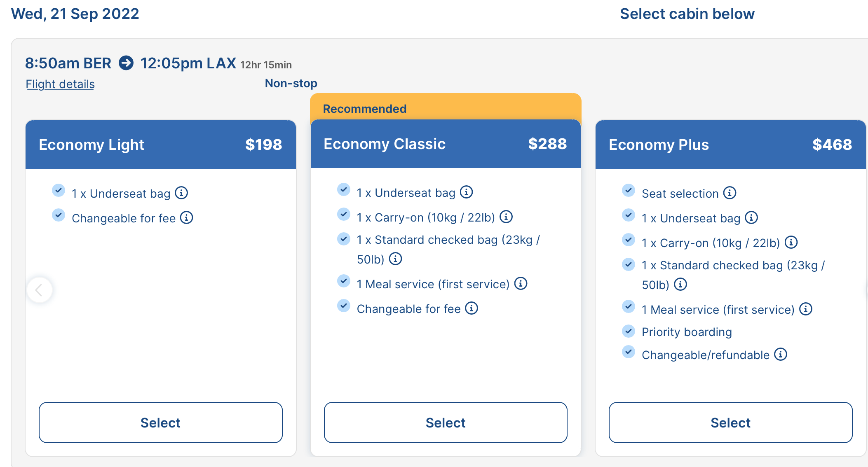Select the Economy Classic fare

click(x=446, y=423)
